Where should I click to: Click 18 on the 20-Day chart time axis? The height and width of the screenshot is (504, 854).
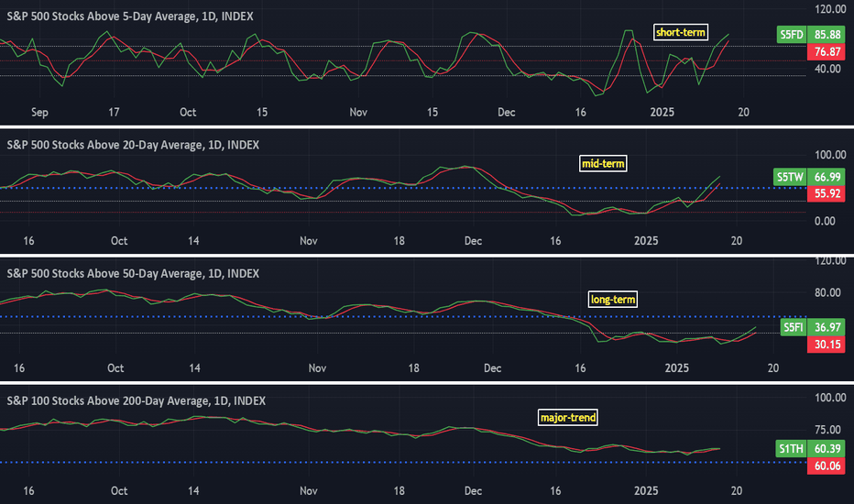coord(400,241)
